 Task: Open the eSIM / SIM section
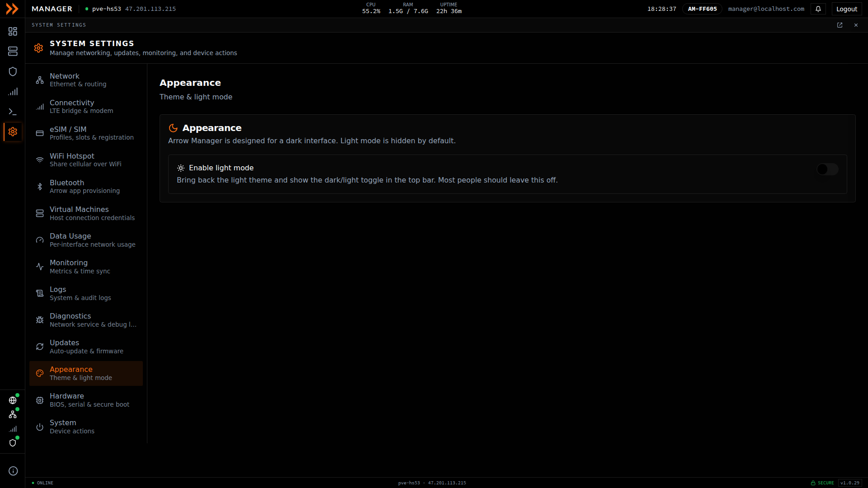click(x=86, y=133)
